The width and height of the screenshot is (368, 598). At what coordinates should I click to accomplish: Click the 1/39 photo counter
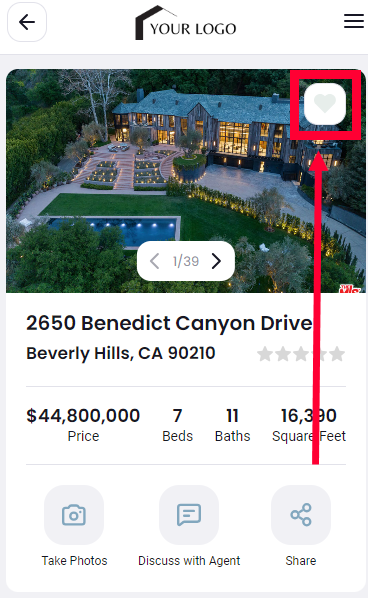point(186,261)
